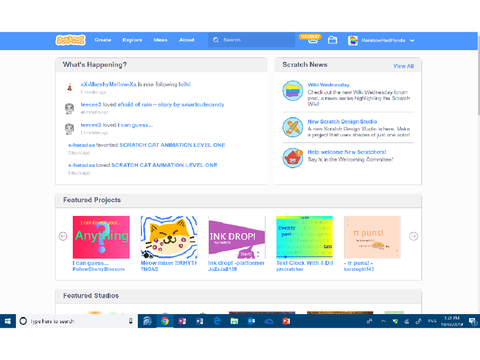Open the I can guess Anything thumbnail

(101, 237)
